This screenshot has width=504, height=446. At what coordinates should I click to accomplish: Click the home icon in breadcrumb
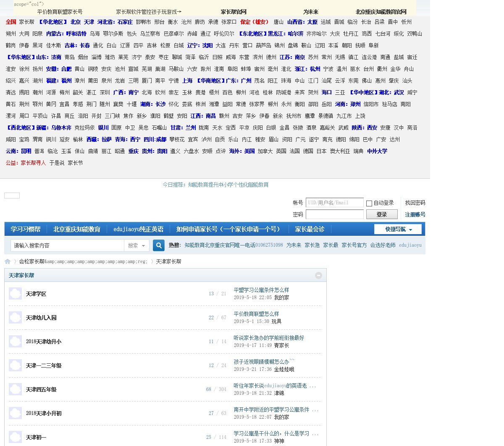click(8, 261)
